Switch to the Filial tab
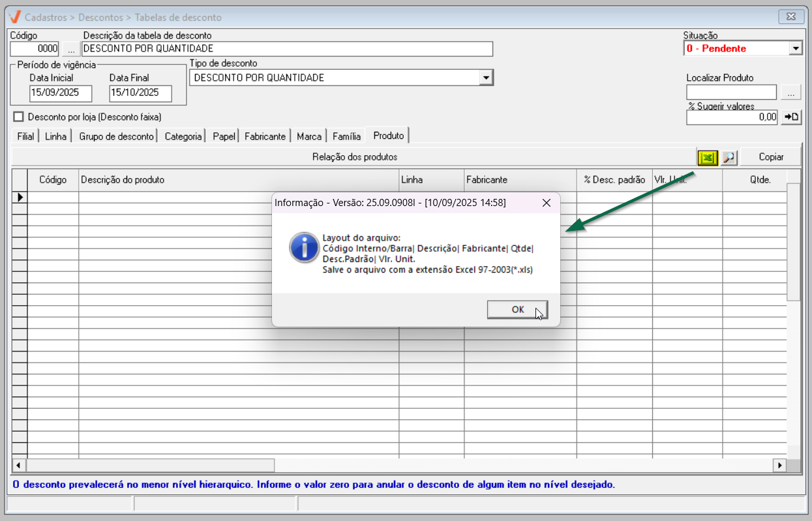The height and width of the screenshot is (521, 812). [x=25, y=136]
